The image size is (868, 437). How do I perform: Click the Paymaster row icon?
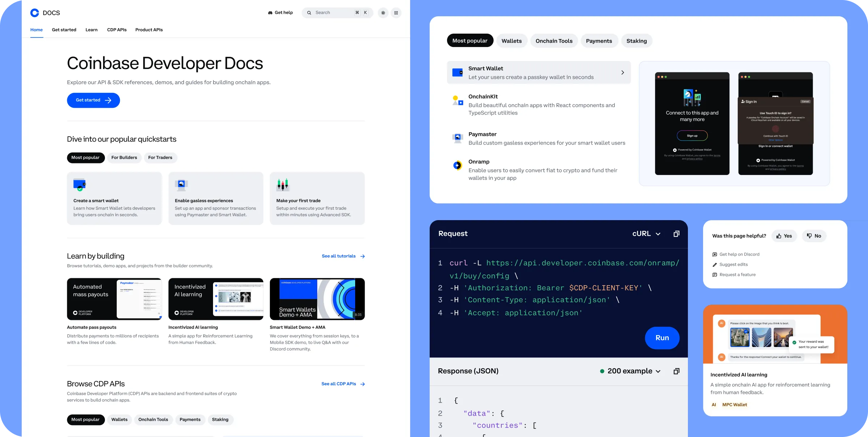[458, 138]
